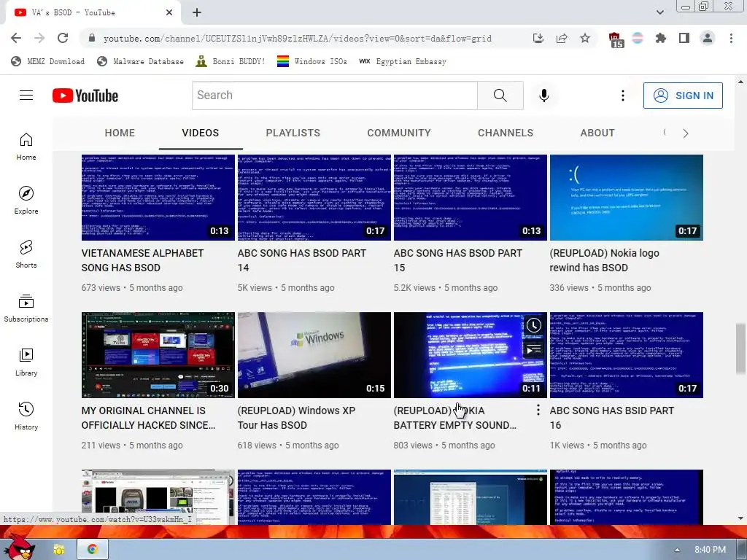This screenshot has height=560, width=747.
Task: Switch to the PLAYLISTS tab
Action: 293,133
